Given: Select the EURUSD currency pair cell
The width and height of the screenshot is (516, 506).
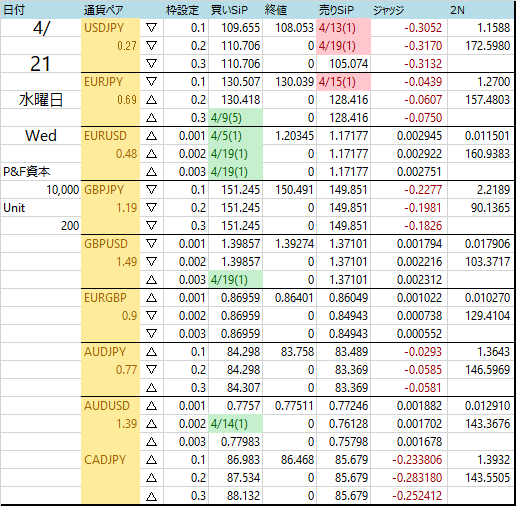Looking at the screenshot, I should (x=111, y=136).
